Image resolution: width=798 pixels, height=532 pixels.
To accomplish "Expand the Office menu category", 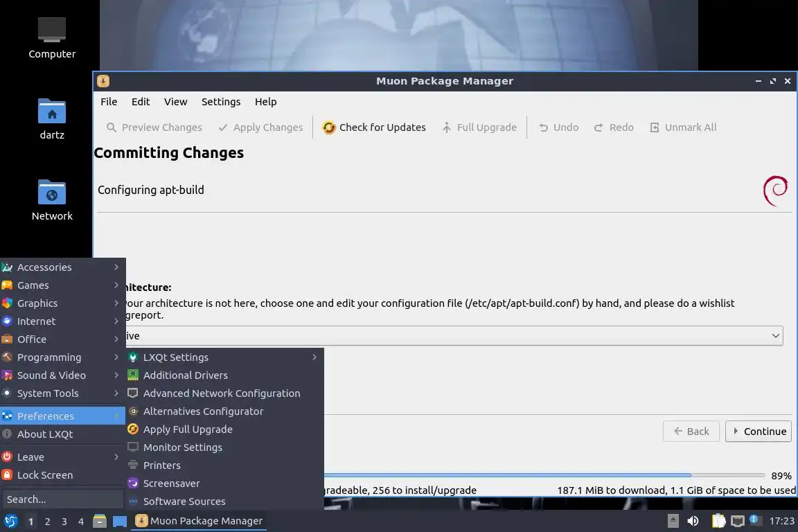I will (62, 339).
